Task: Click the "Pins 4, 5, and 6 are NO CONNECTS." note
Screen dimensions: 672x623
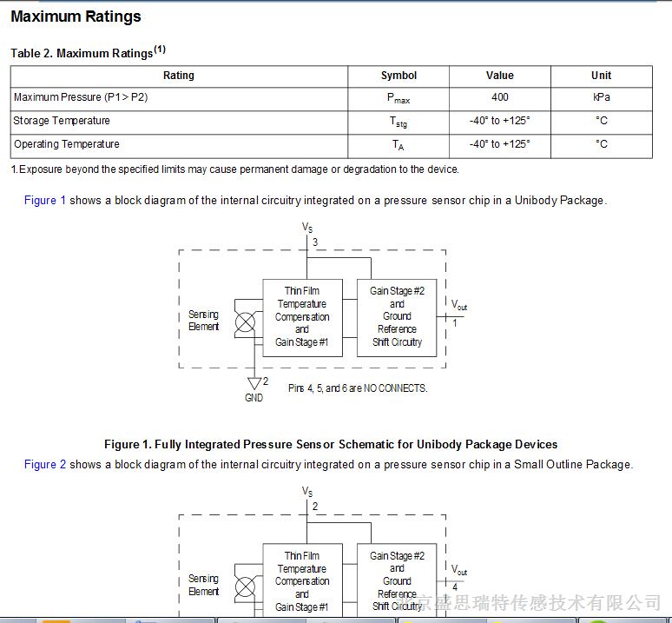Action: 358,388
